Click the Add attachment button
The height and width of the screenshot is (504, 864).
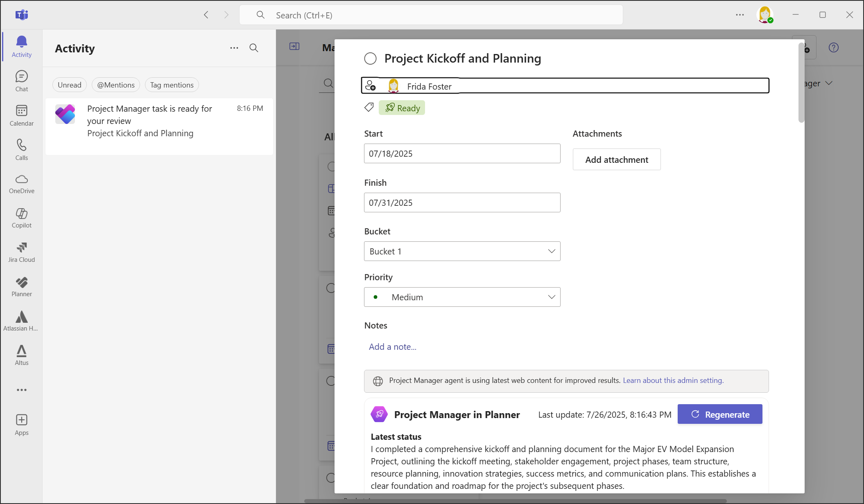tap(617, 160)
